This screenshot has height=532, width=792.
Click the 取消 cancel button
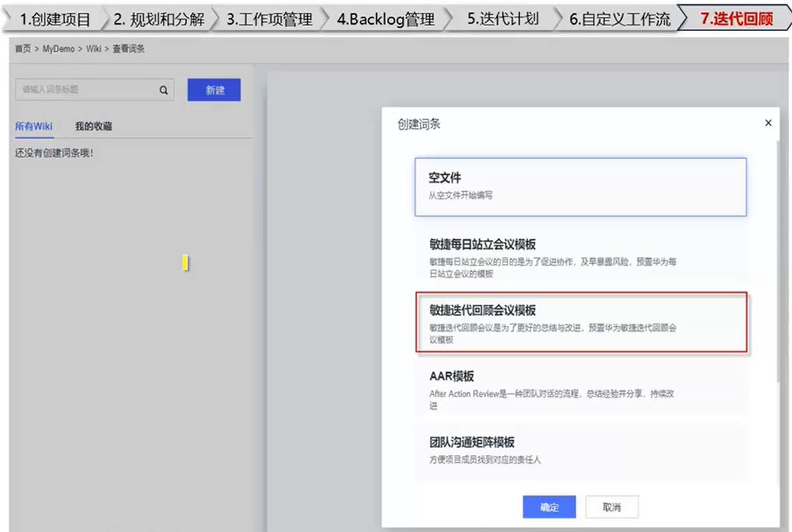click(611, 507)
